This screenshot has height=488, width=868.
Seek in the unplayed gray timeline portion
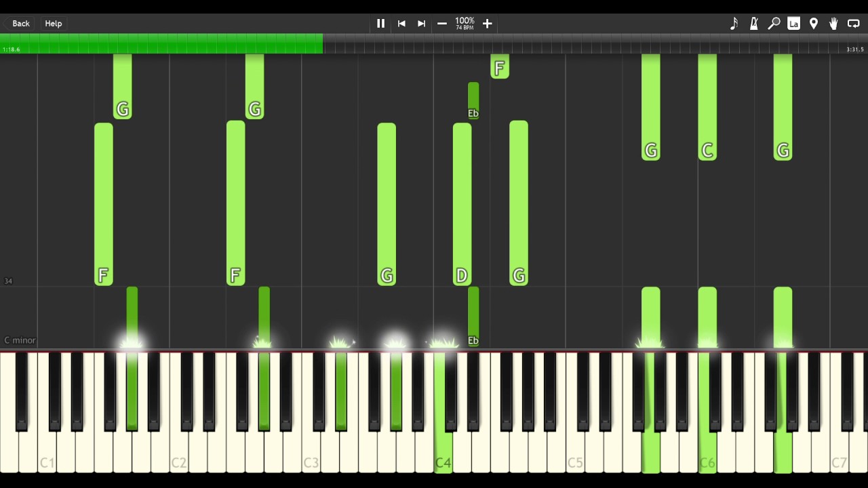click(595, 43)
